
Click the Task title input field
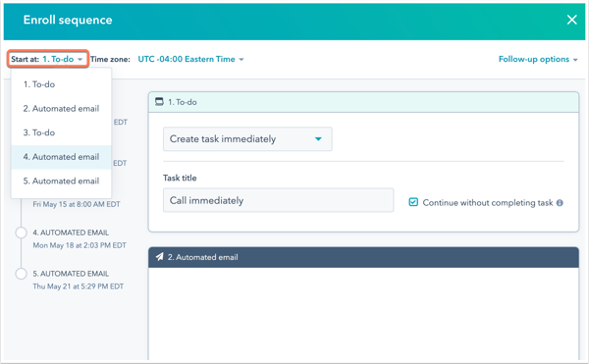[x=279, y=200]
